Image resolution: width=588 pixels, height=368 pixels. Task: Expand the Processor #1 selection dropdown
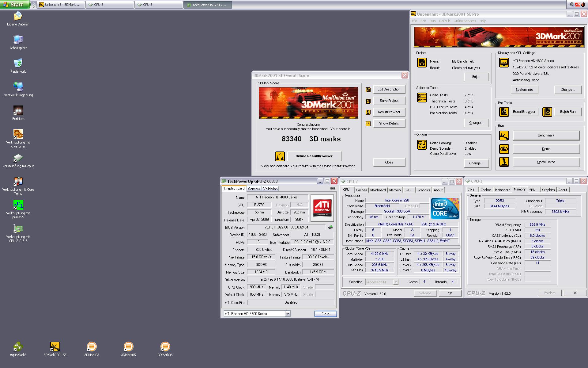click(396, 282)
